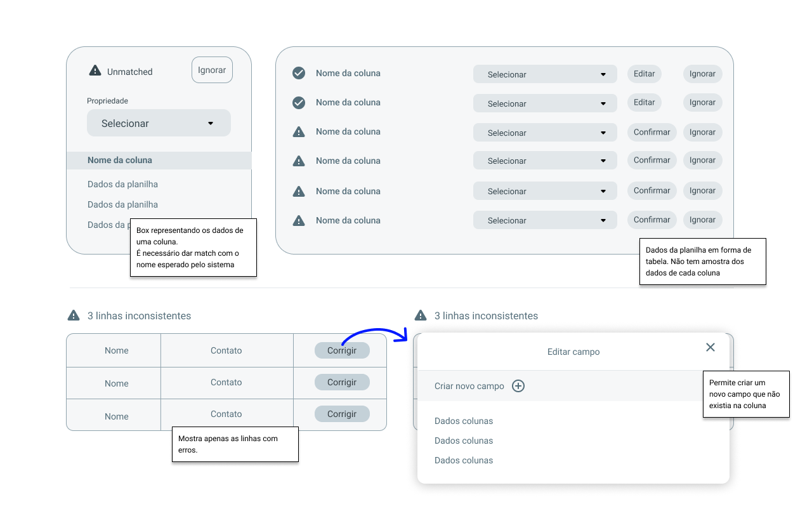Click Editar in the first column row
812x523 pixels.
point(645,74)
